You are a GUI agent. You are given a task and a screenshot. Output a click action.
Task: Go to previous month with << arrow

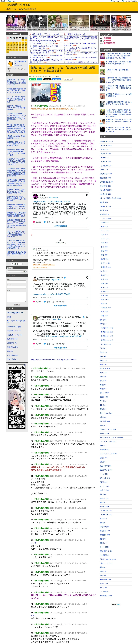click(x=10, y=34)
